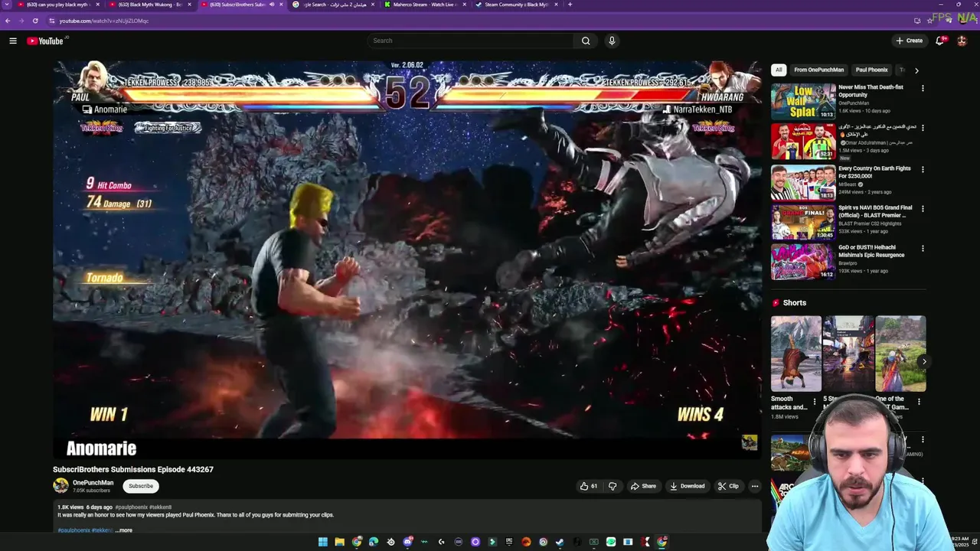Viewport: 980px width, 551px height.
Task: Show next filter chips with arrow
Action: tap(916, 70)
